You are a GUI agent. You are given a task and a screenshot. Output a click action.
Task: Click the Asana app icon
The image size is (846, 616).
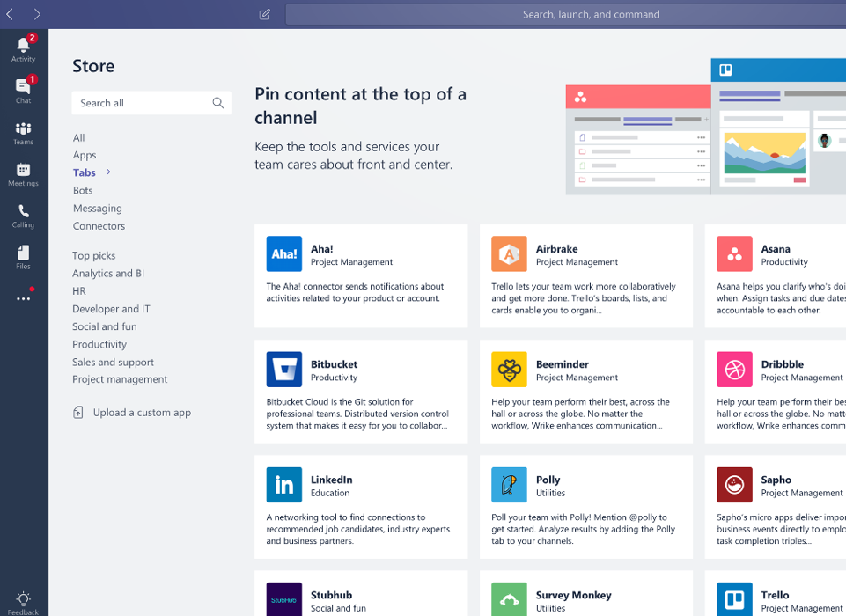pos(734,254)
